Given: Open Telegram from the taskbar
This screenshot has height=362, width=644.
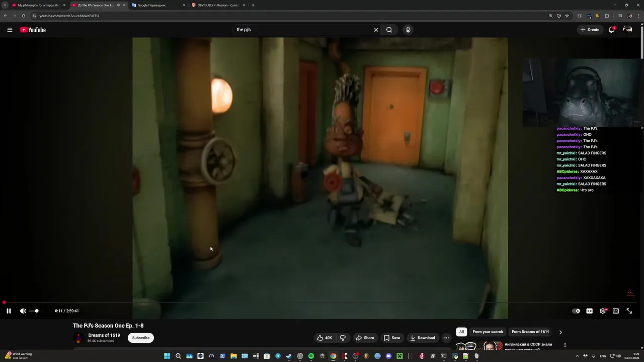Looking at the screenshot, I should tap(278, 356).
